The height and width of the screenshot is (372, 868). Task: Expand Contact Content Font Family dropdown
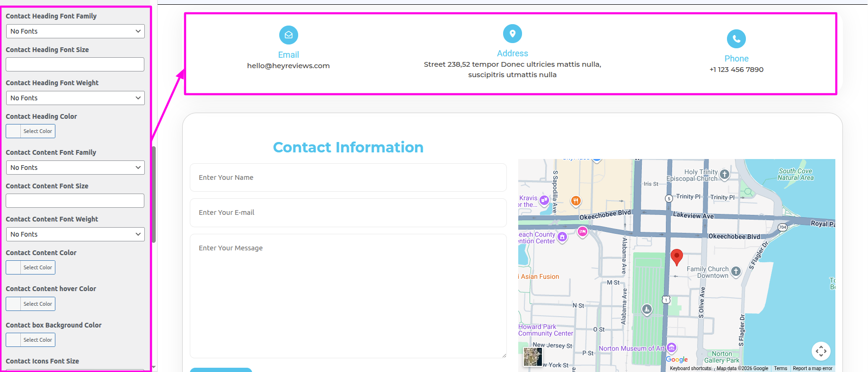tap(75, 168)
